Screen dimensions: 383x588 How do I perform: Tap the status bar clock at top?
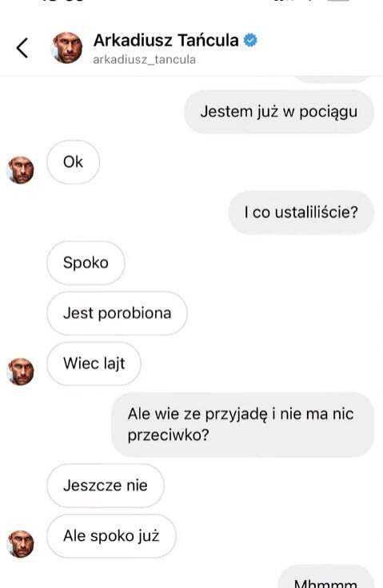pos(62,1)
